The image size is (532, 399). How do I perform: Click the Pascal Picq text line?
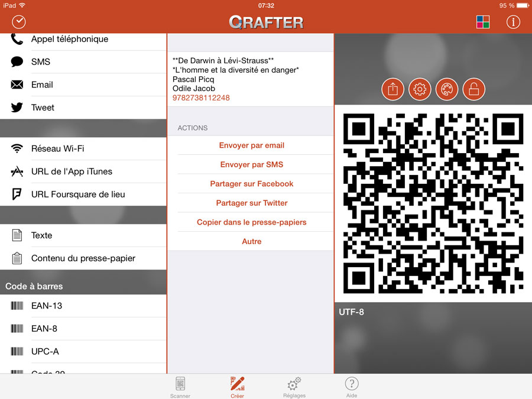(x=193, y=79)
